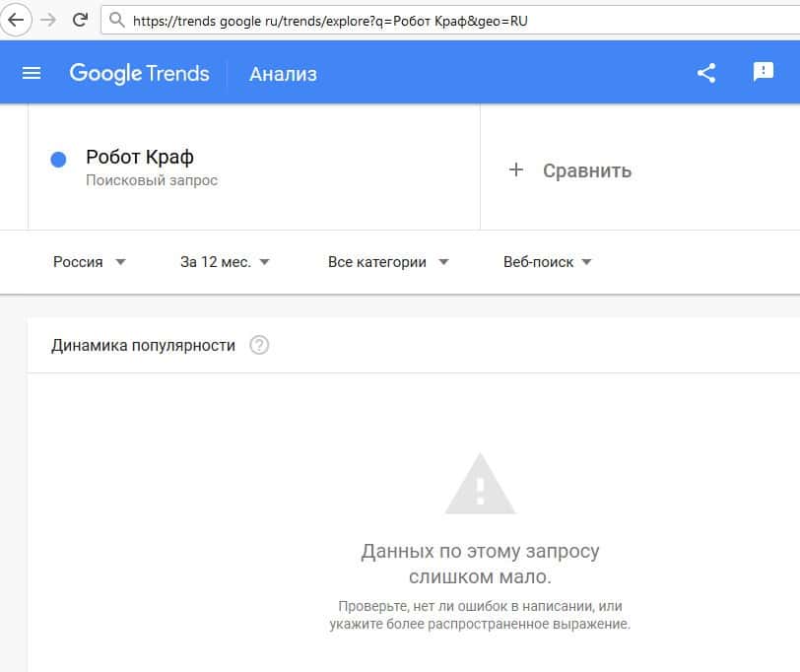Open the За 12 мес. time range dropdown
Screen dimensions: 800x672
pyautogui.click(x=225, y=262)
